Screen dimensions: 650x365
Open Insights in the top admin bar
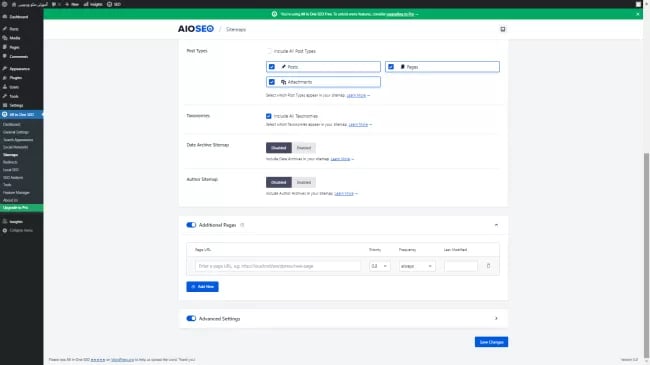(93, 4)
